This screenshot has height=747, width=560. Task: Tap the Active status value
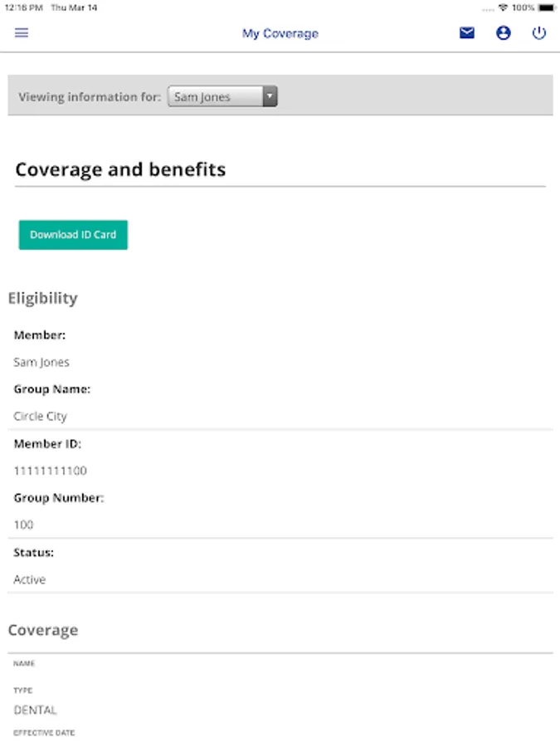[x=29, y=579]
